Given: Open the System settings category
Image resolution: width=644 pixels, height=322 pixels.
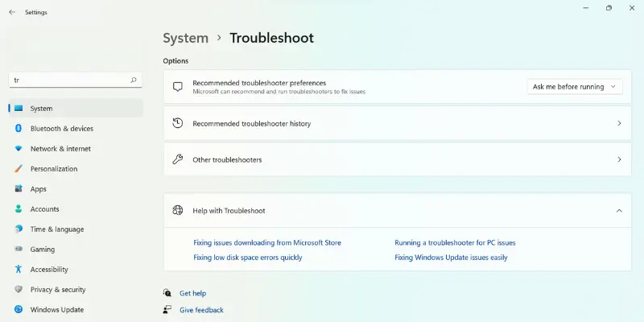Looking at the screenshot, I should pyautogui.click(x=76, y=109).
